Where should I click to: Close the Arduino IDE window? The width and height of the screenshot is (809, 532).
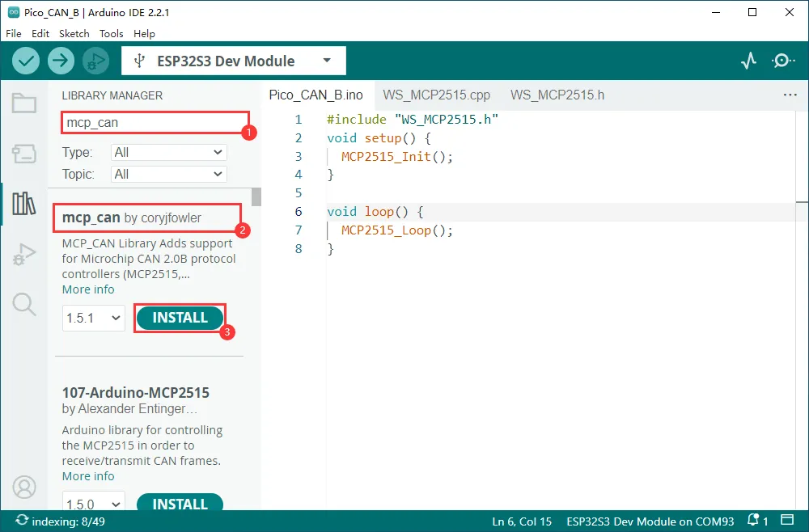click(x=790, y=12)
